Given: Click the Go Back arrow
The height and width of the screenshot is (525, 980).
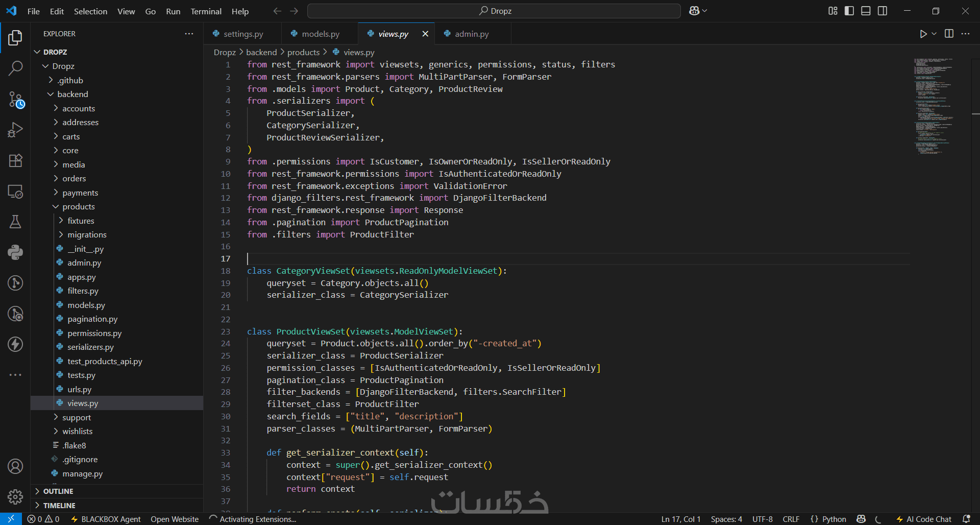Looking at the screenshot, I should (277, 11).
